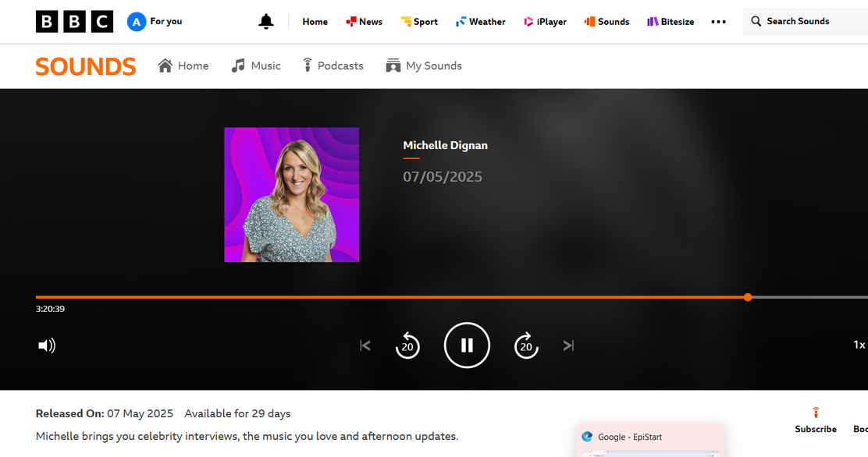Open BBC Weather in top navigation
The width and height of the screenshot is (868, 457).
(x=481, y=22)
